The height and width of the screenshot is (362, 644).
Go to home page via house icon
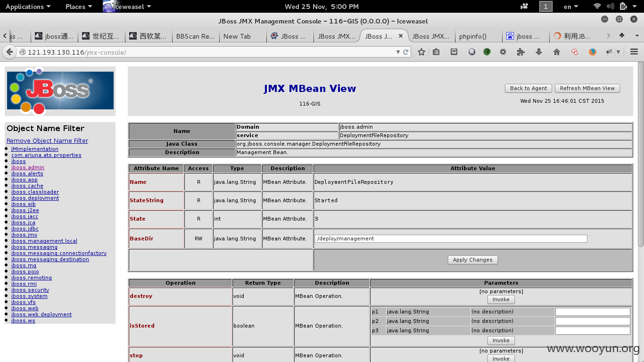[x=557, y=52]
